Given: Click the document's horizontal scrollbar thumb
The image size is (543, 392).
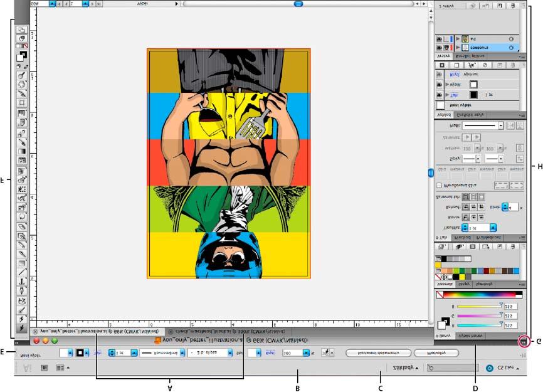Looking at the screenshot, I should [298, 4].
